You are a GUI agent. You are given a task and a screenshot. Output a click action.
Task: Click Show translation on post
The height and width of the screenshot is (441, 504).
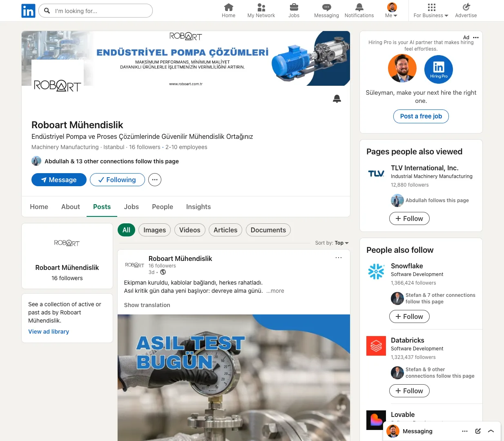point(147,305)
